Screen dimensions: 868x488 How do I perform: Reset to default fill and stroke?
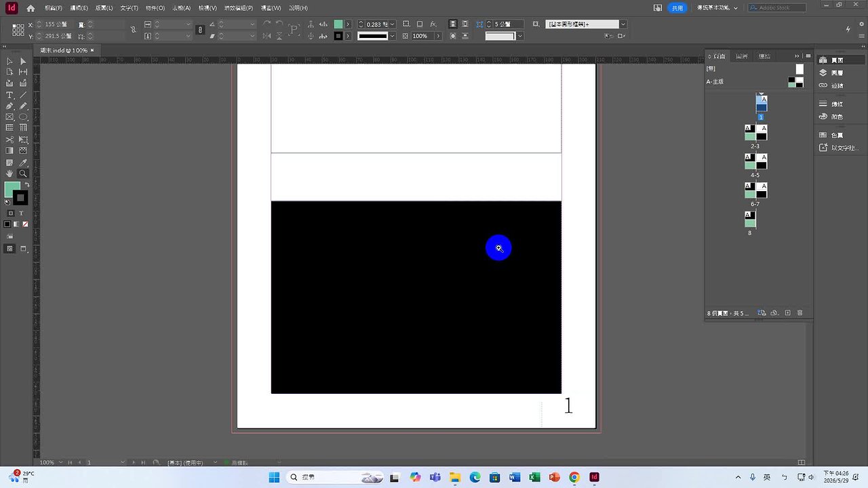(7, 201)
